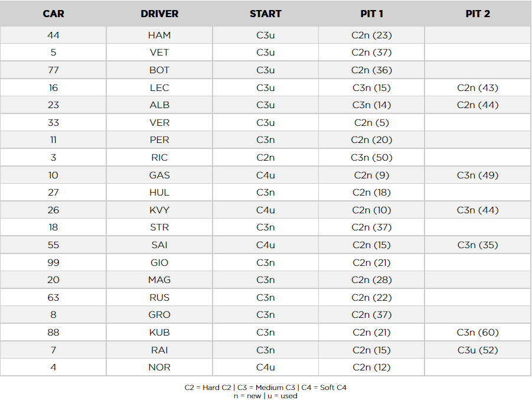Select the PIT 1 column header

[x=371, y=14]
